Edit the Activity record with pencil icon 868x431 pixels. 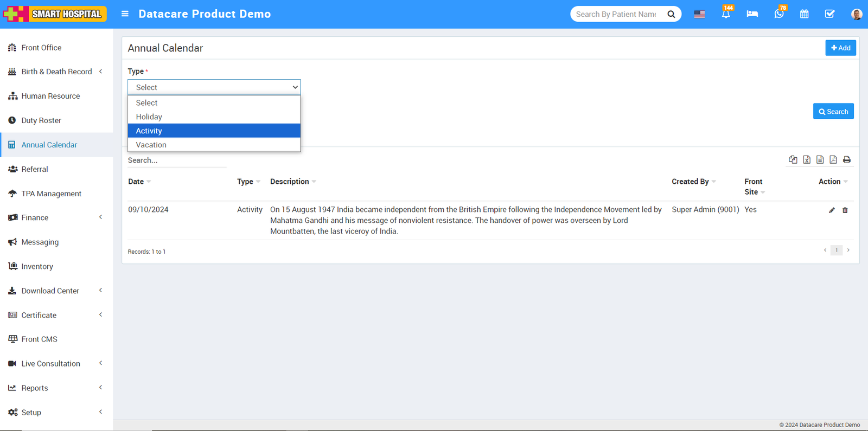(x=832, y=210)
